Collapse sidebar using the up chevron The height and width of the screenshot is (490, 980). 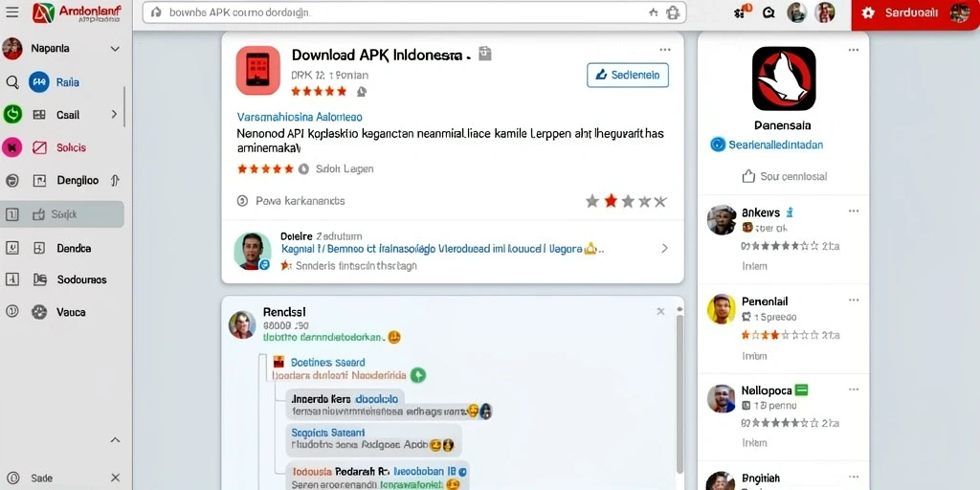(x=115, y=440)
